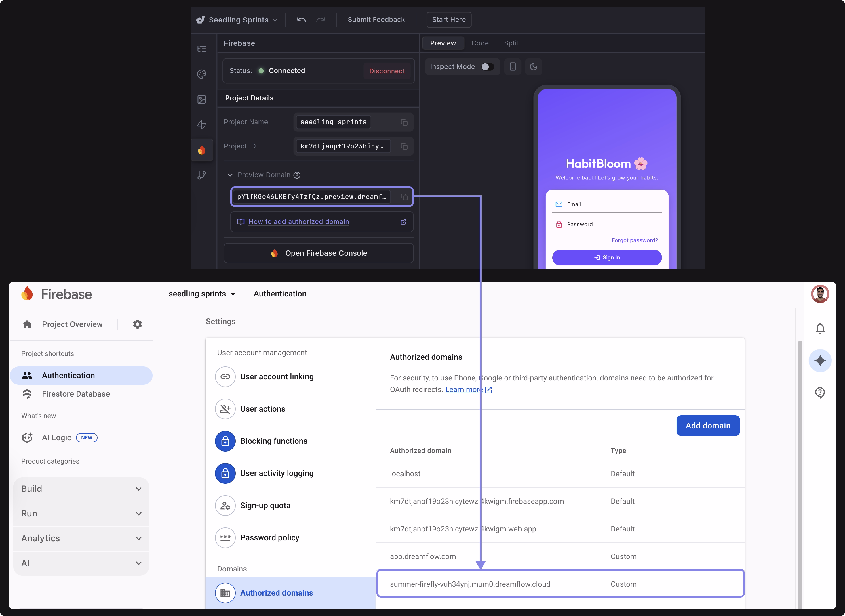This screenshot has width=845, height=616.
Task: Click the widget tree sidebar icon
Action: [x=202, y=49]
